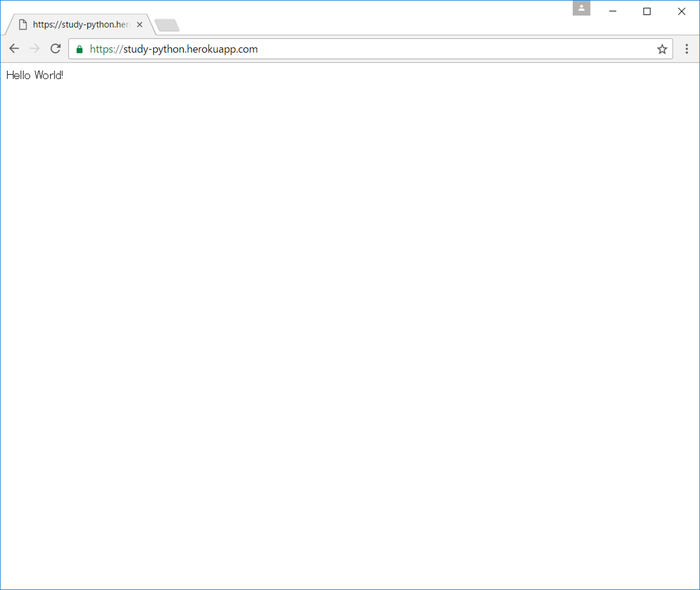The image size is (700, 590).
Task: Click the green https protocol text
Action: [104, 50]
